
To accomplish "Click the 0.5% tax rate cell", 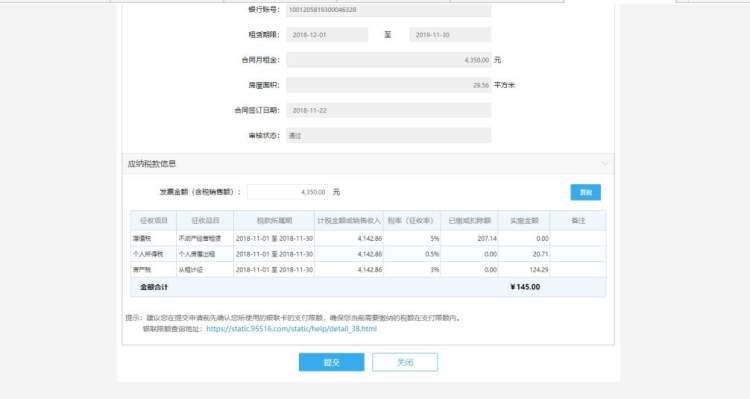I will (412, 254).
